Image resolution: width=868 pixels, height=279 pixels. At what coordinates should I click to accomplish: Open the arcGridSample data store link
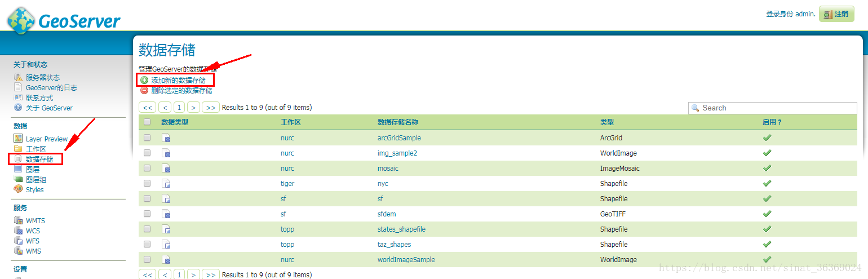click(399, 138)
